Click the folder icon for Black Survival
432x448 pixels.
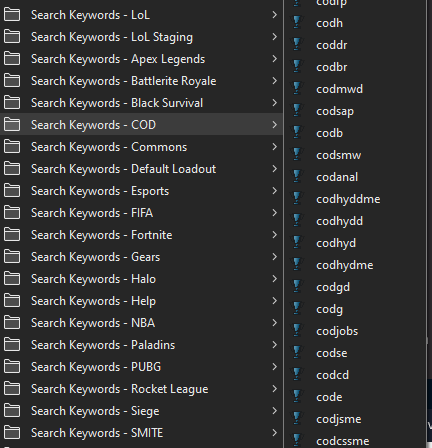[12, 103]
